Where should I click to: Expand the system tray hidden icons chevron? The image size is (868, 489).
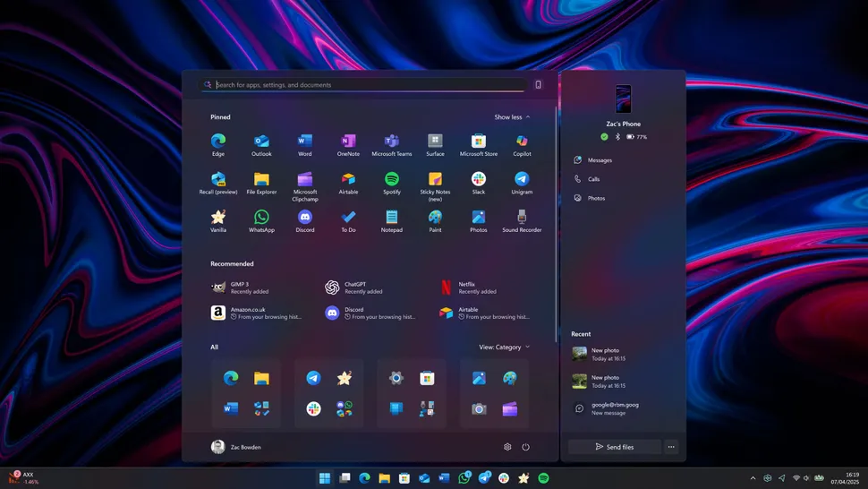(x=753, y=478)
